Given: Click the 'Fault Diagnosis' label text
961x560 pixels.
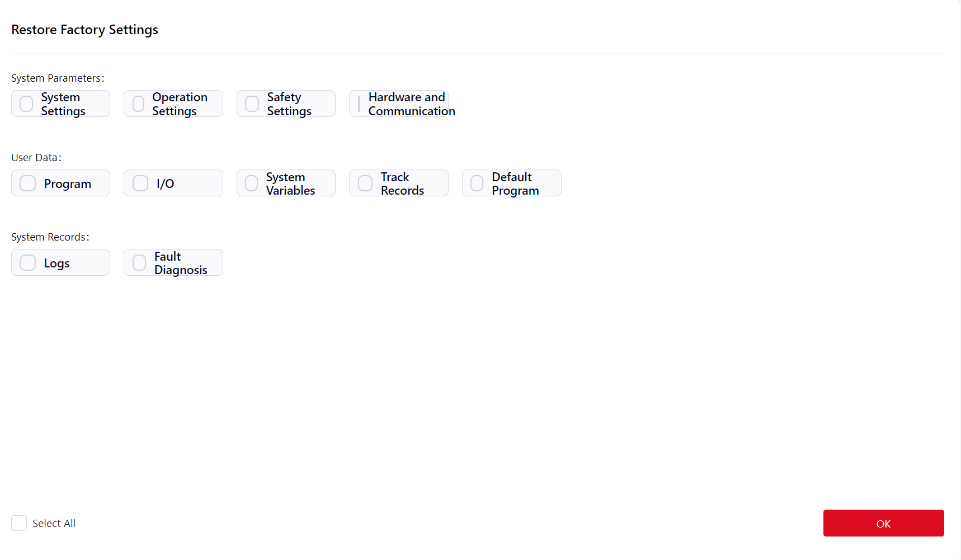Looking at the screenshot, I should (180, 263).
